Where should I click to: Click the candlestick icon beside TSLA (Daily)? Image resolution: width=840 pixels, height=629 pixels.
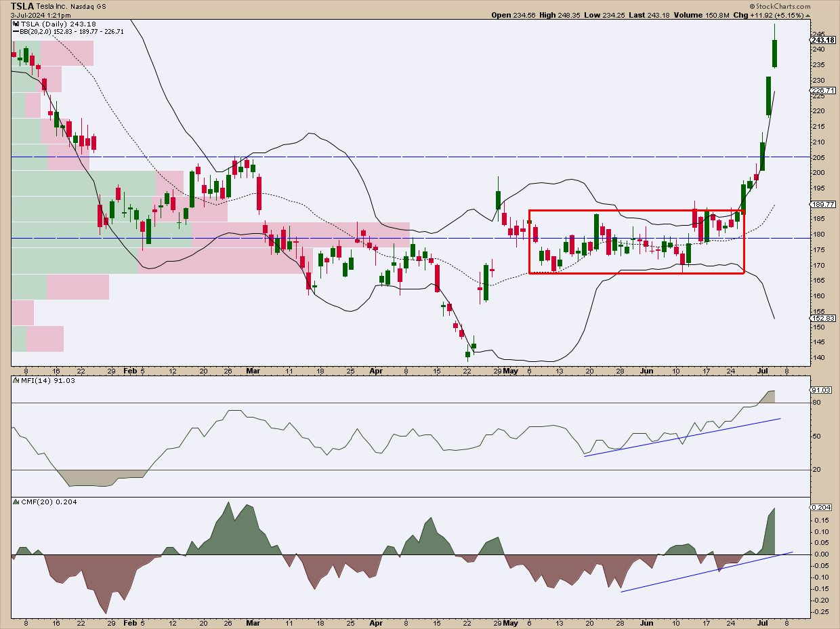coord(16,24)
